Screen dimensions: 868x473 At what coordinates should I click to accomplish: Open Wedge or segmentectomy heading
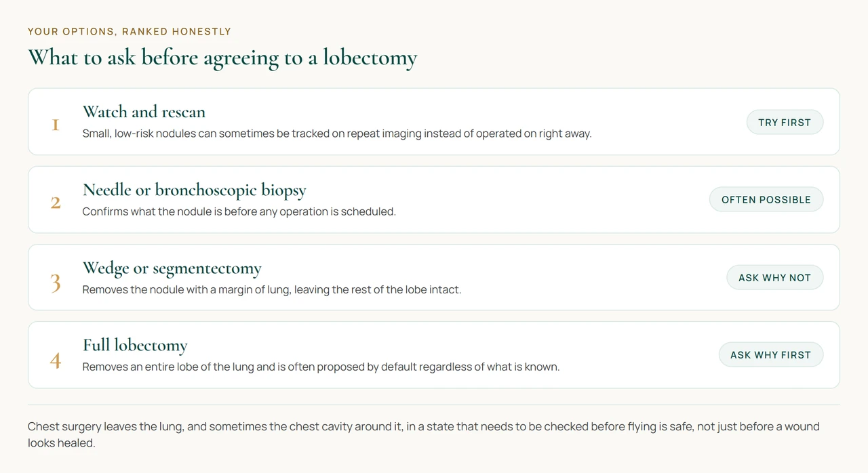pyautogui.click(x=172, y=268)
